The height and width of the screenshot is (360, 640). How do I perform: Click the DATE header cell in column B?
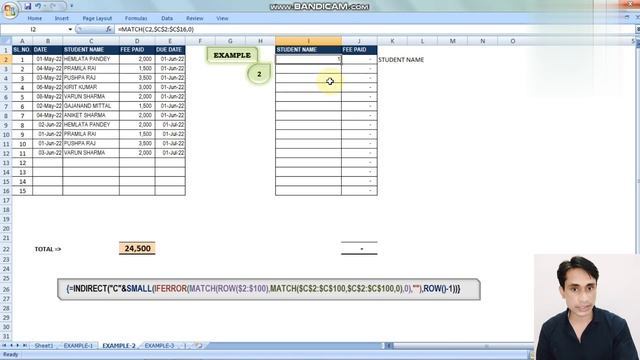48,50
